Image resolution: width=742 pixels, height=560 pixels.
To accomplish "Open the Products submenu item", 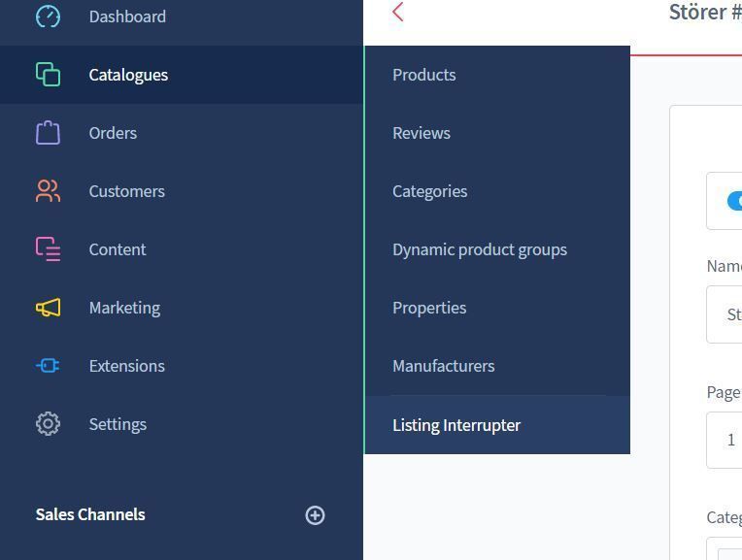I will click(x=423, y=75).
